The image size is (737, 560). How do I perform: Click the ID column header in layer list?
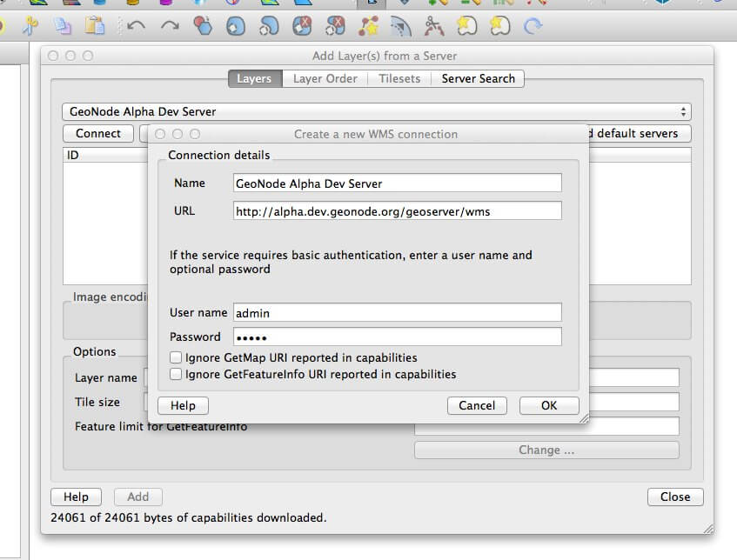(106, 155)
